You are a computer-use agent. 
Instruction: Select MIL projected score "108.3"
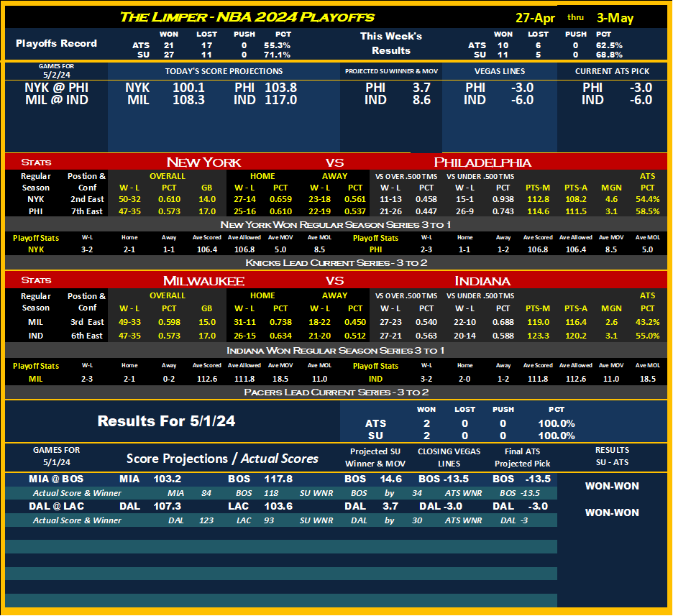pos(188,100)
